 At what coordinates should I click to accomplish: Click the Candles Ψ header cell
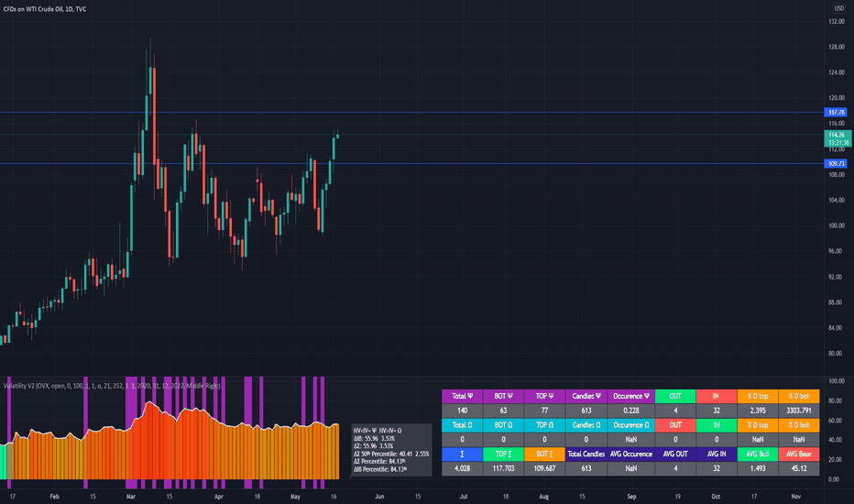tap(586, 396)
